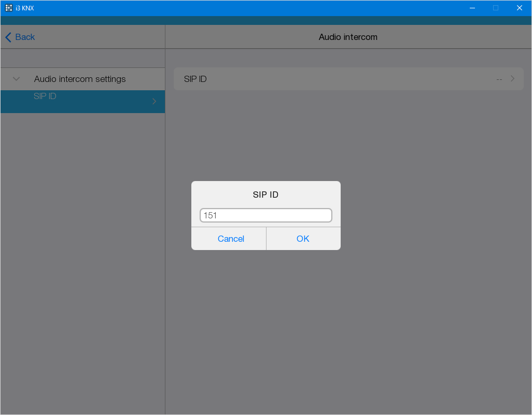Collapse the Audio intercom settings chevron
Screen dimensions: 532x415
16,79
